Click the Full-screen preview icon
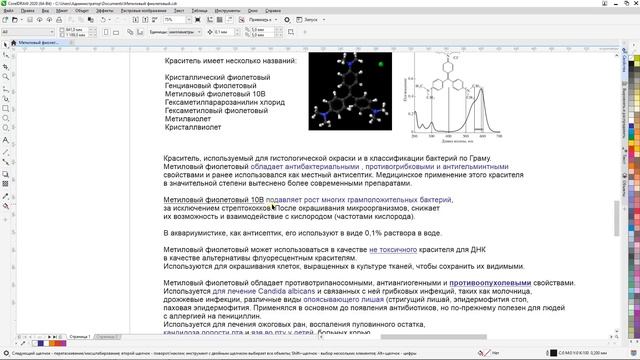Image resolution: width=640 pixels, height=360 pixels. tap(198, 19)
